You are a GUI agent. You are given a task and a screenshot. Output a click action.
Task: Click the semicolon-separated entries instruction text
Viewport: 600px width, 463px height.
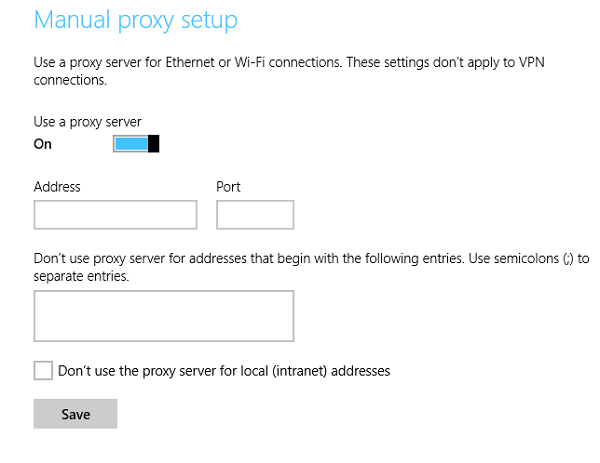[300, 258]
